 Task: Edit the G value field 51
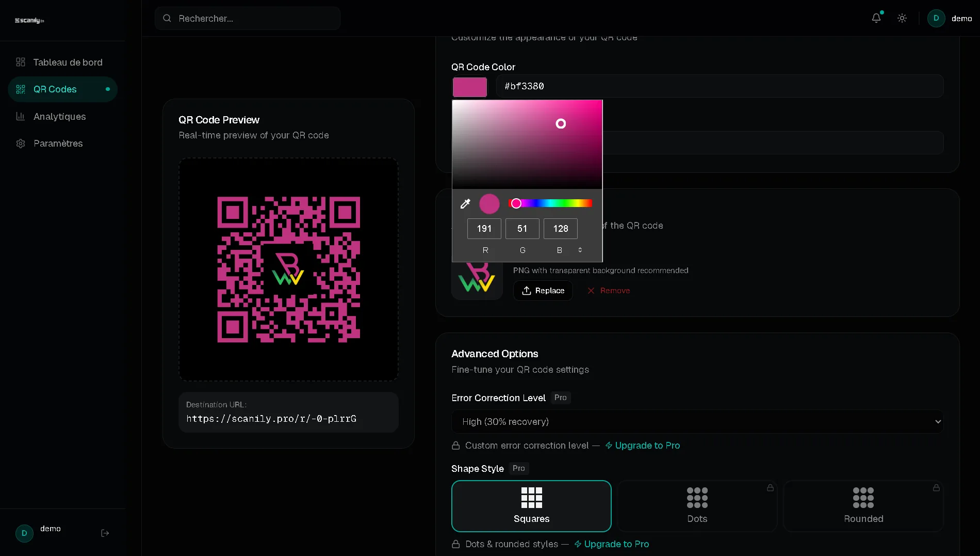(522, 229)
